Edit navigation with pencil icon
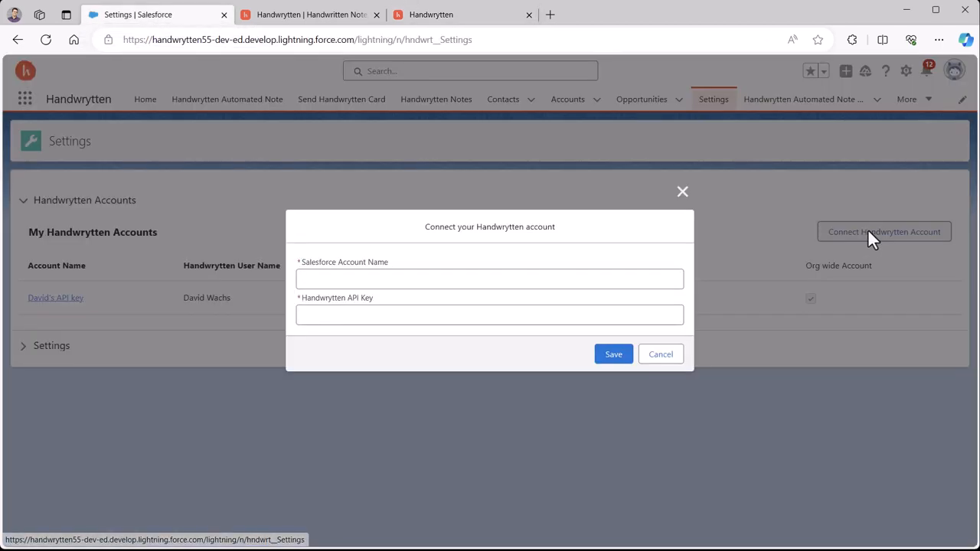The height and width of the screenshot is (551, 980). pyautogui.click(x=962, y=99)
